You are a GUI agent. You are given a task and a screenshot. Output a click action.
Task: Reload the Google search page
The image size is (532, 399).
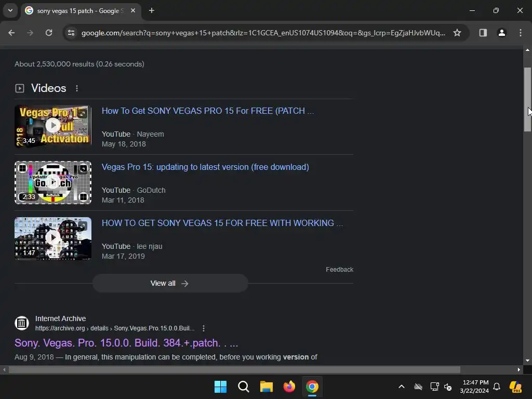tap(49, 33)
